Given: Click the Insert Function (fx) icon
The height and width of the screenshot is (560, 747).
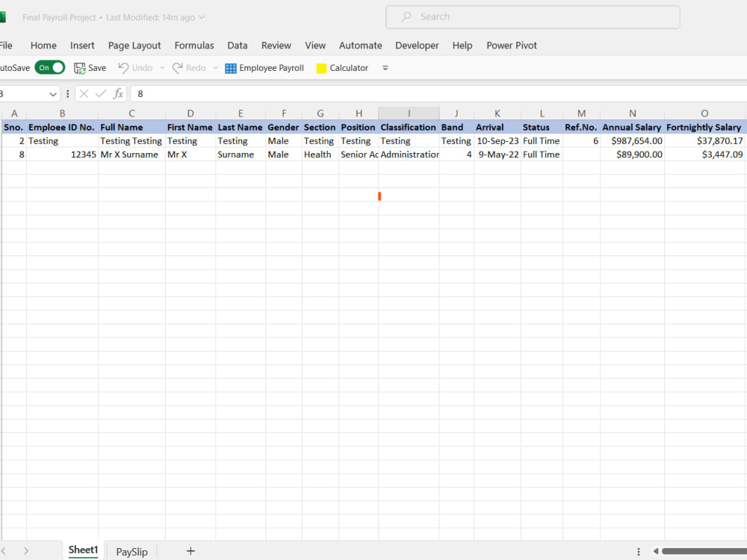Looking at the screenshot, I should pos(118,93).
